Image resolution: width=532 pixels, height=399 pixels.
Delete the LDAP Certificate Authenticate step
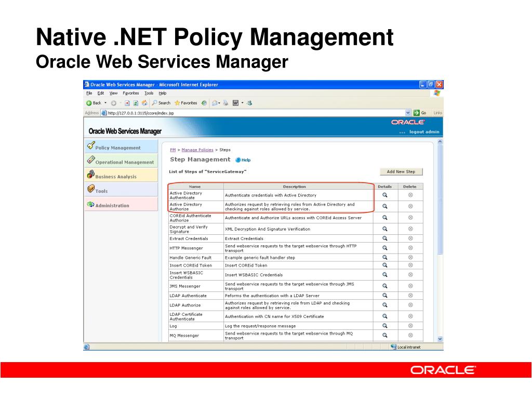point(410,316)
